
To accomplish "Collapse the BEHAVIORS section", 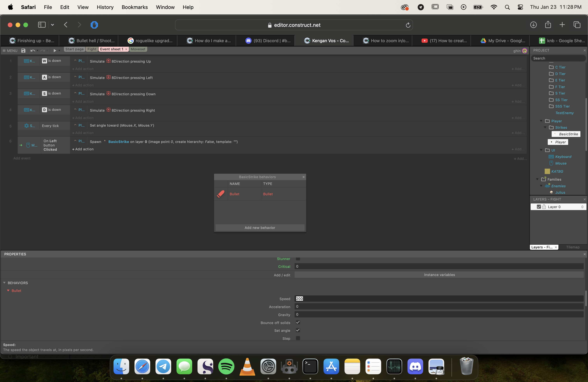I will coord(4,283).
